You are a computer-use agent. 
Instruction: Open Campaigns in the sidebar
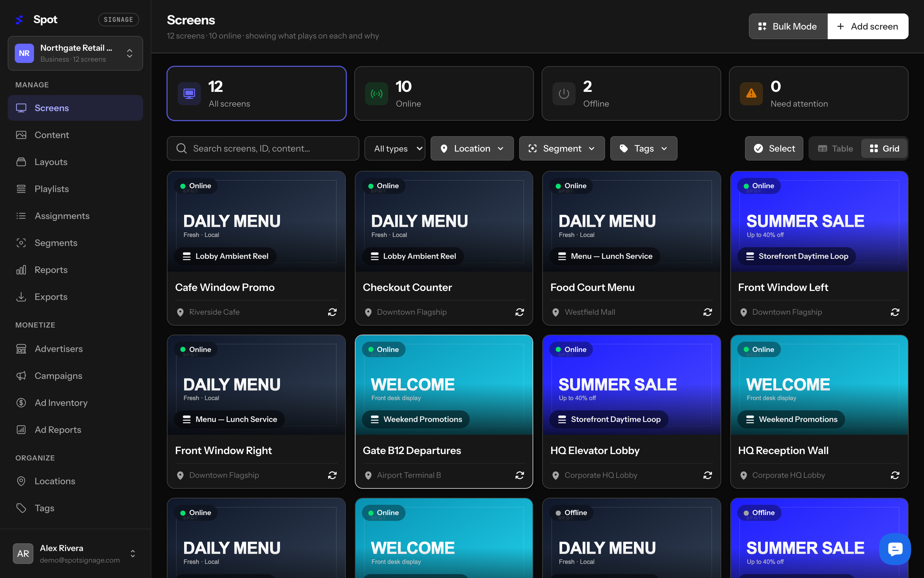[x=75, y=376]
